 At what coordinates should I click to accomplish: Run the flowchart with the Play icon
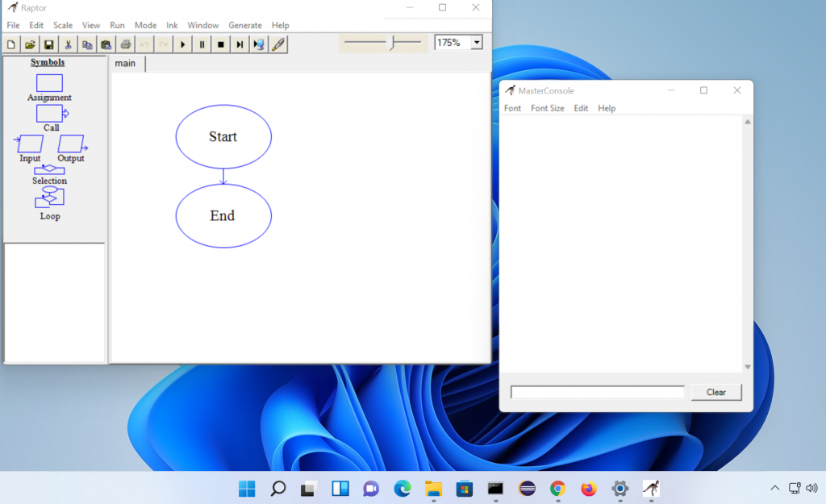click(182, 44)
